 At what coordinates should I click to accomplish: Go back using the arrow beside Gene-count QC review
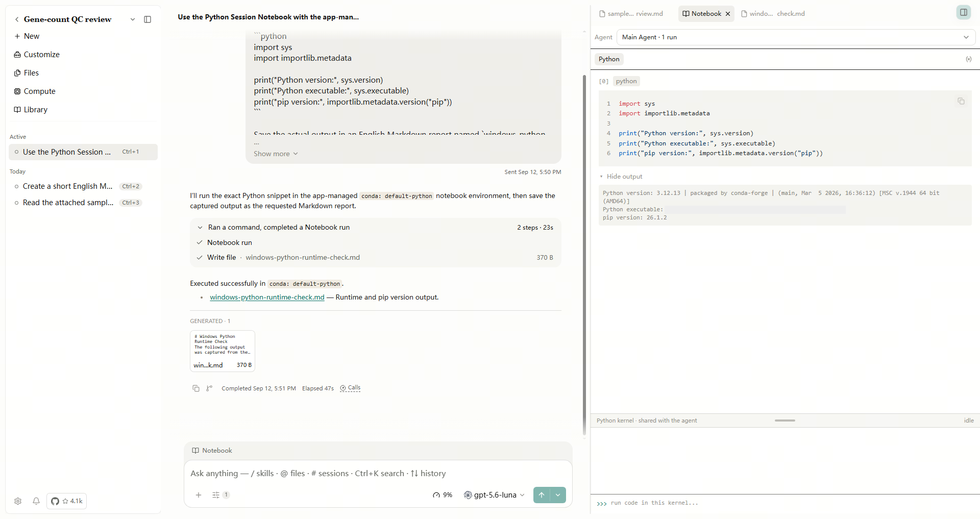tap(17, 19)
